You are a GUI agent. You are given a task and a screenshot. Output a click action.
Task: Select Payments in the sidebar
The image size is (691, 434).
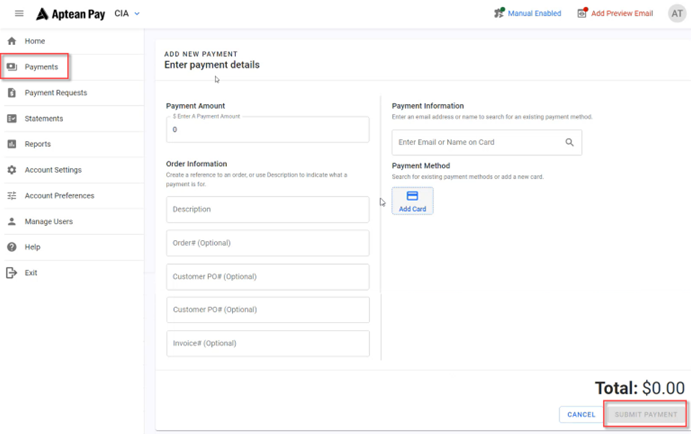pyautogui.click(x=41, y=67)
